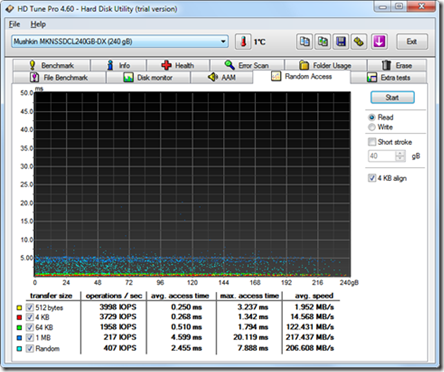Click the operations / sec column header

coord(114,296)
